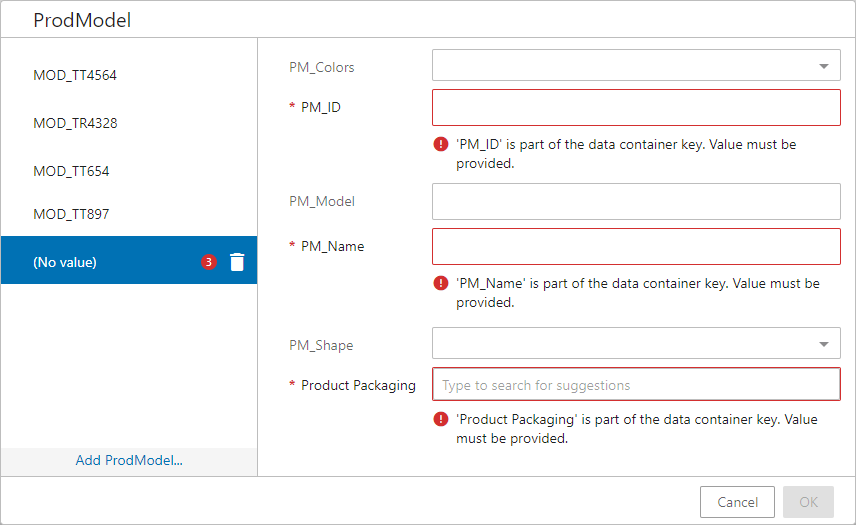The image size is (856, 525).
Task: Open the PM_Shape dropdown arrow
Action: pyautogui.click(x=824, y=344)
